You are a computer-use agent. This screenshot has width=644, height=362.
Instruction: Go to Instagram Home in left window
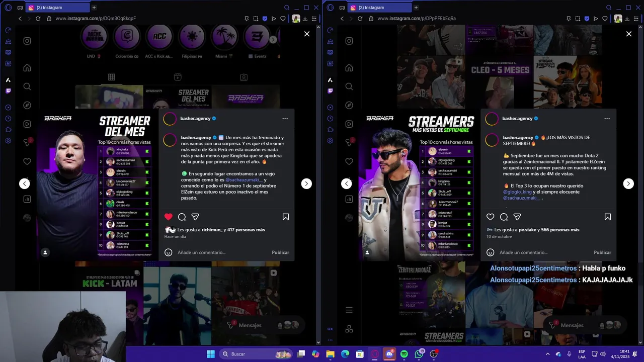click(27, 68)
